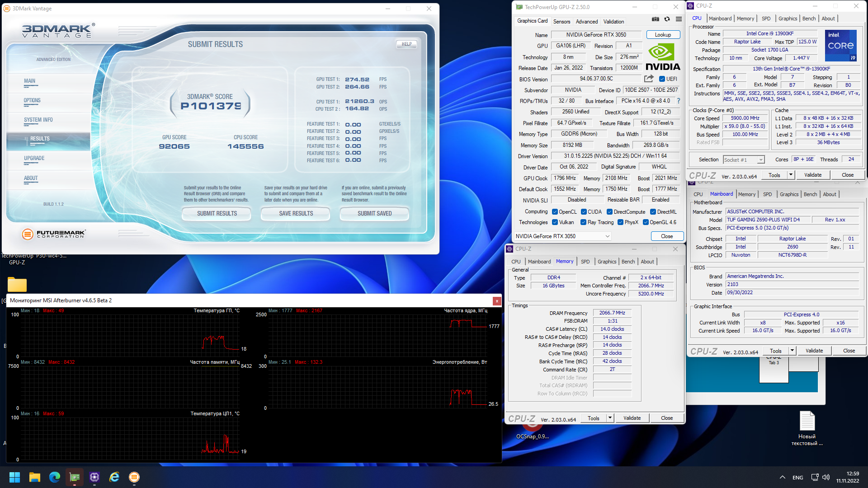Toggle the Ray Tracing checkbox
The image size is (868, 488).
pyautogui.click(x=584, y=222)
